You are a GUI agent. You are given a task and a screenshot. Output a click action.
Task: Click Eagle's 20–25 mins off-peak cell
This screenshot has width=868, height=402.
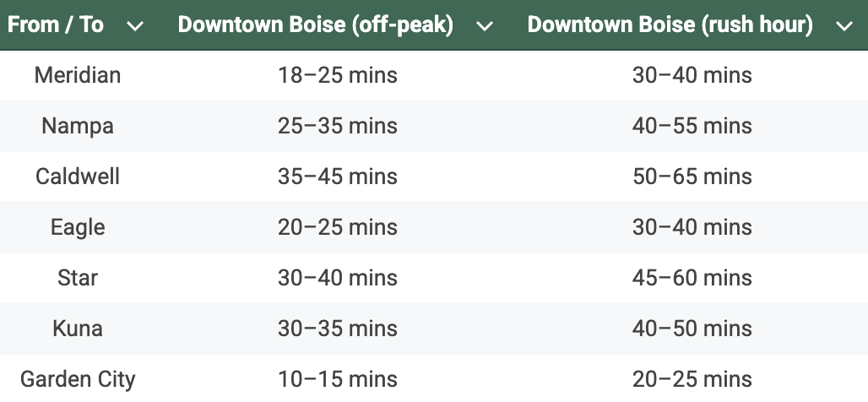coord(338,227)
